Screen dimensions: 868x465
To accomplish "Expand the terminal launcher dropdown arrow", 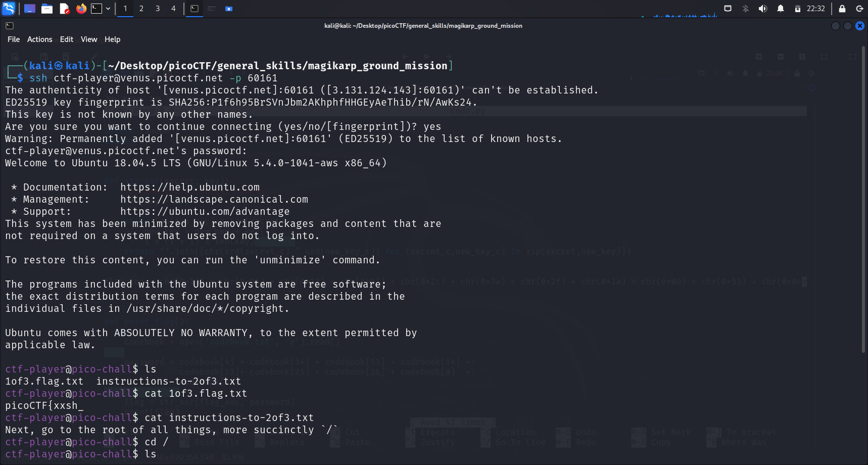I will 108,9.
